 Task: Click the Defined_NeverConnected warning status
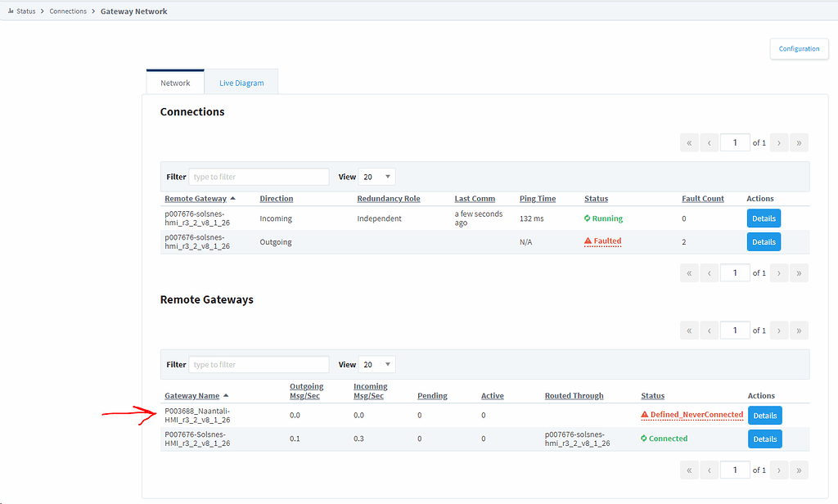pyautogui.click(x=692, y=415)
